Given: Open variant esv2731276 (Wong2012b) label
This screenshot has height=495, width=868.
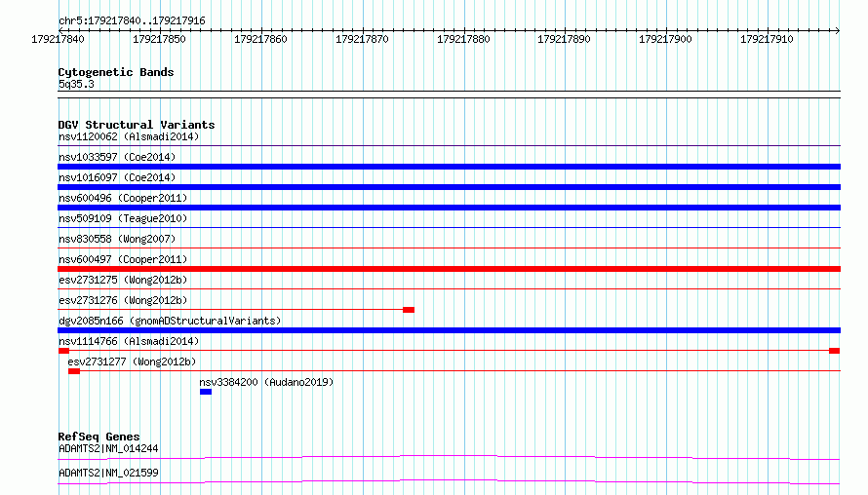Looking at the screenshot, I should (x=123, y=300).
